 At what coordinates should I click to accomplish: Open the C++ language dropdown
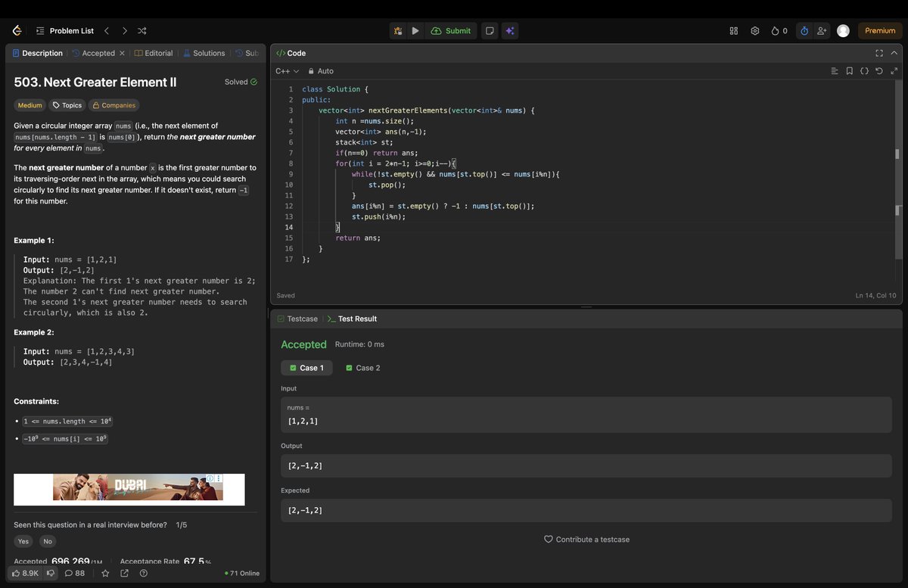tap(286, 70)
